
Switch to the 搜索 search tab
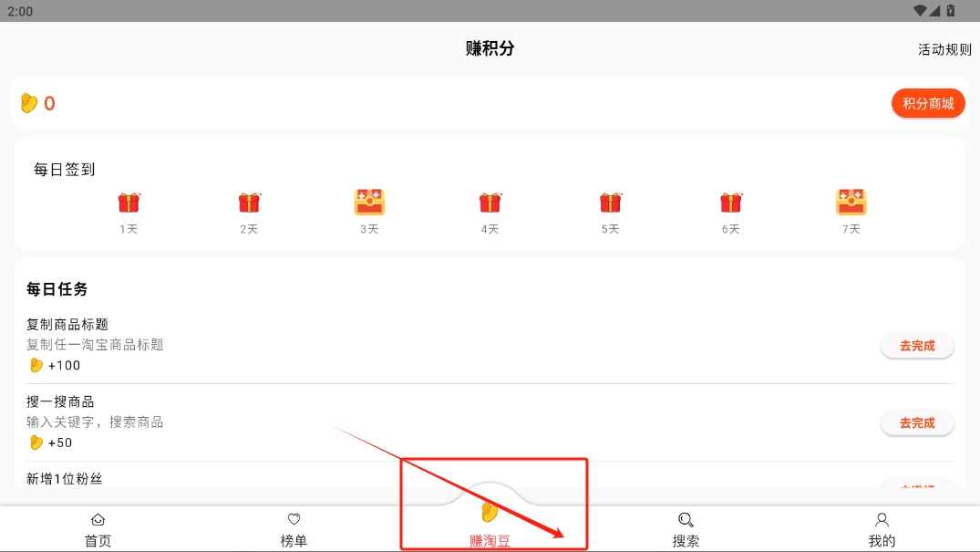686,529
